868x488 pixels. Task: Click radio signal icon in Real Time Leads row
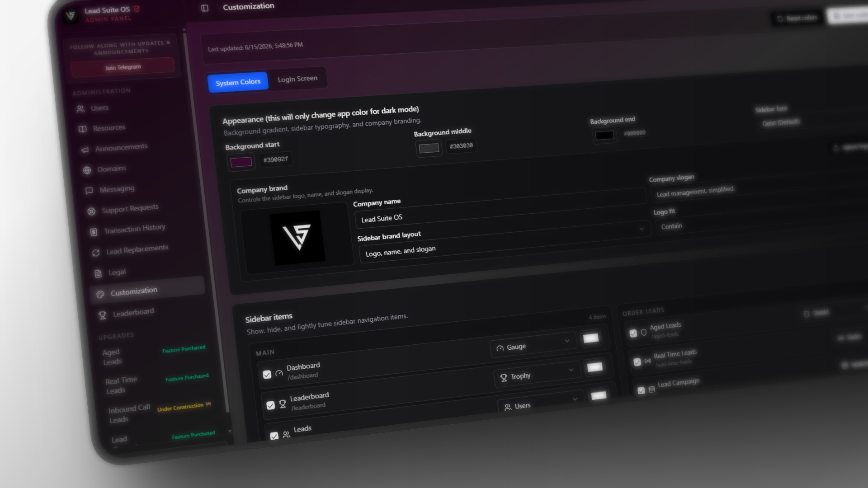(x=647, y=361)
